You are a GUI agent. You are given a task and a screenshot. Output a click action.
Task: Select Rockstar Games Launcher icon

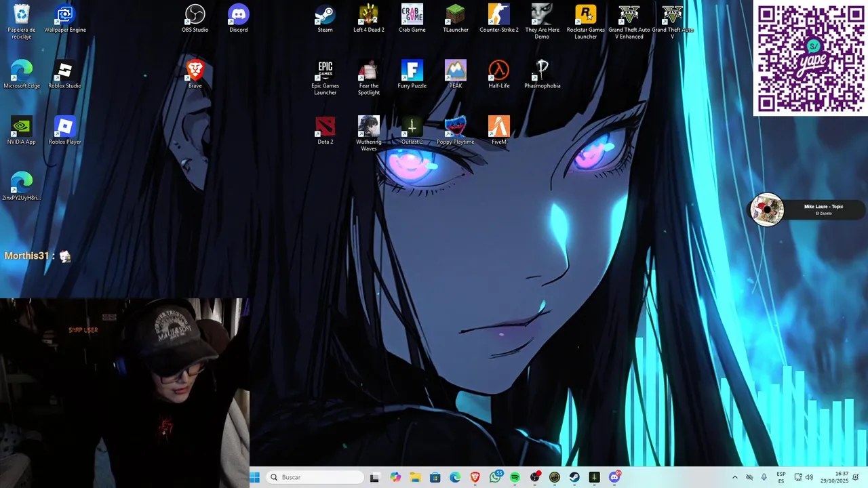point(586,22)
